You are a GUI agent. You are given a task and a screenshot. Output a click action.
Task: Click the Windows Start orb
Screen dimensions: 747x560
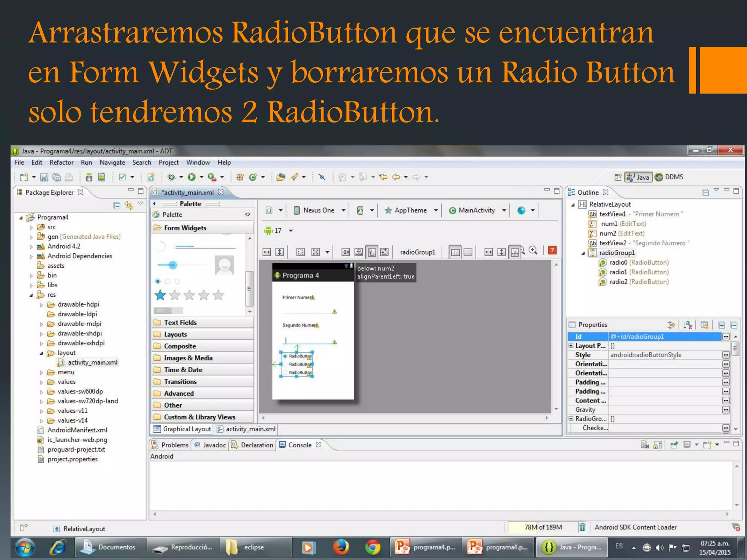coord(25,547)
